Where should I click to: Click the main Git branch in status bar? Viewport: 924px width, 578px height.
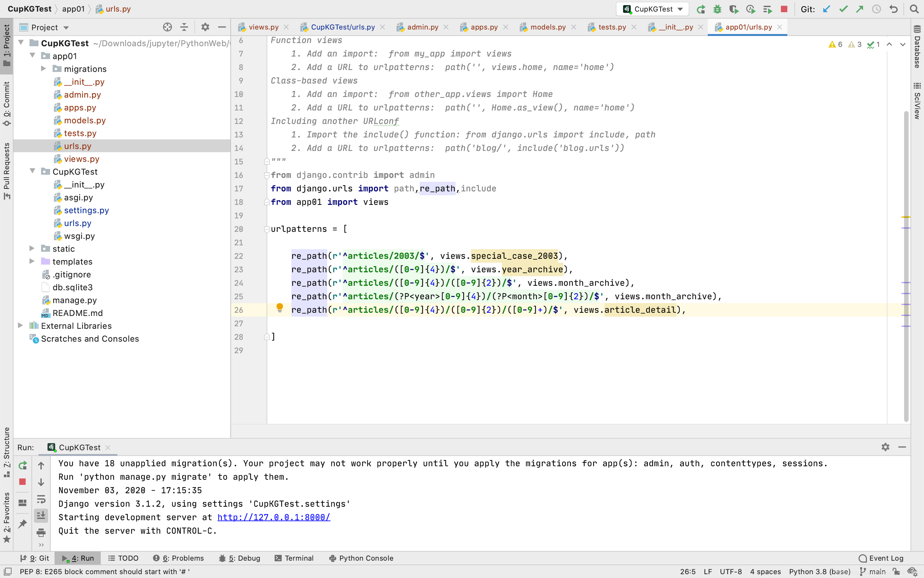874,572
